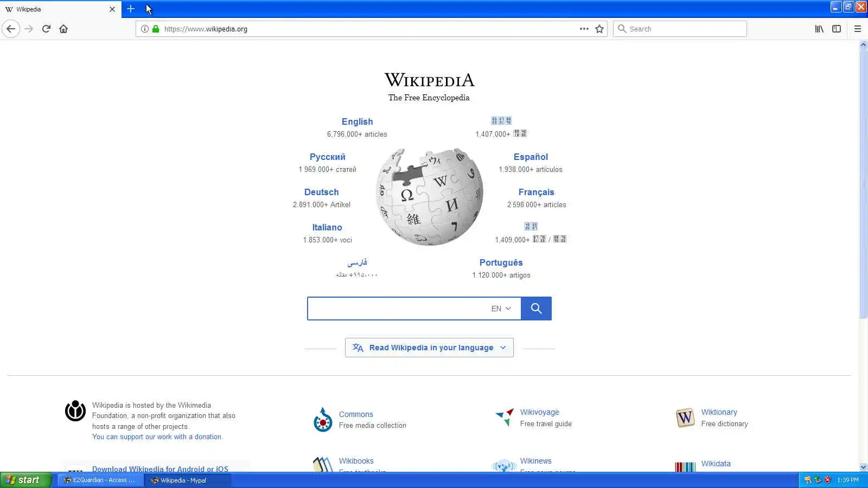Image resolution: width=868 pixels, height=488 pixels.
Task: Open the Commons project link
Action: pyautogui.click(x=356, y=414)
